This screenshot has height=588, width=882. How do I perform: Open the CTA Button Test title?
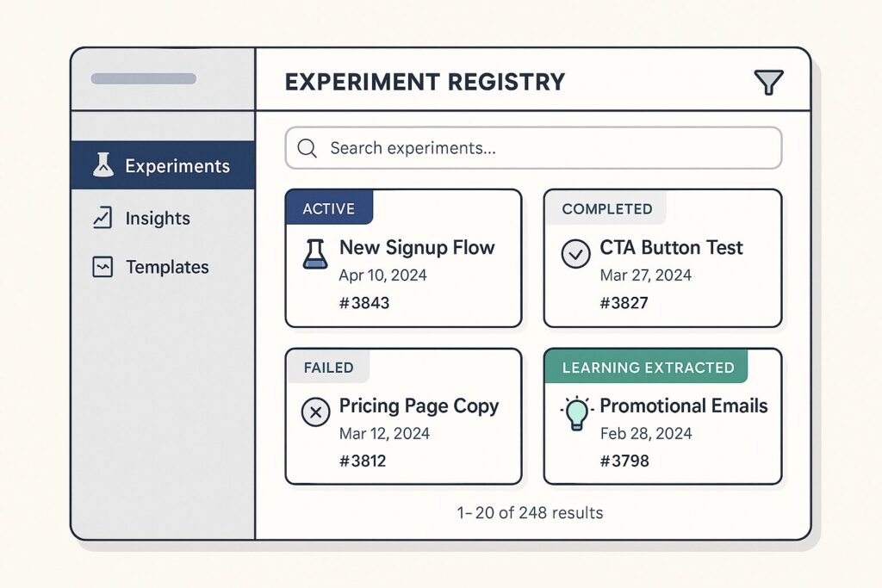coord(671,247)
